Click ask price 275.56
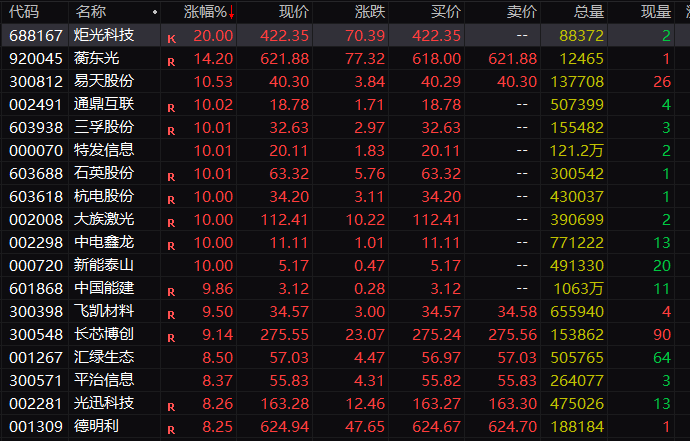The height and width of the screenshot is (441, 690). [513, 334]
